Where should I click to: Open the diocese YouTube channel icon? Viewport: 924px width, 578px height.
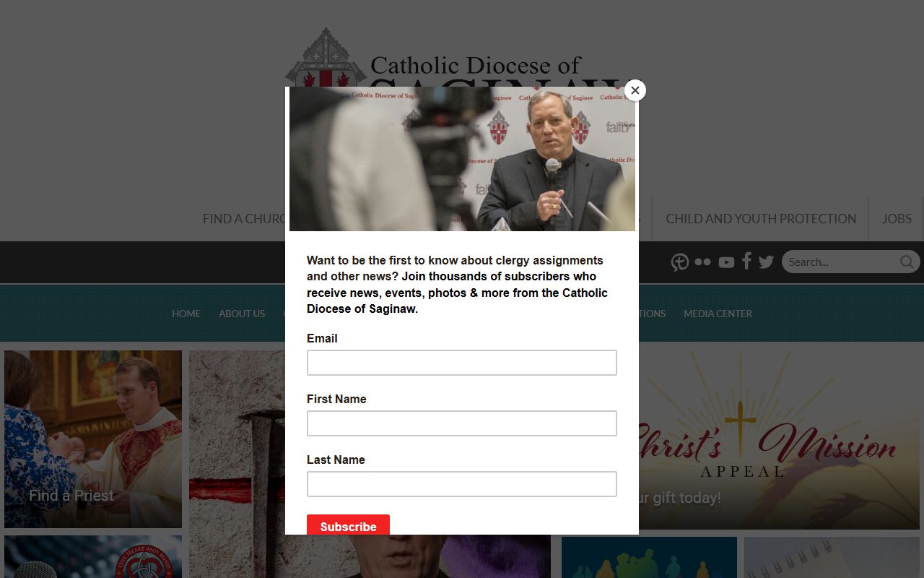click(x=726, y=262)
